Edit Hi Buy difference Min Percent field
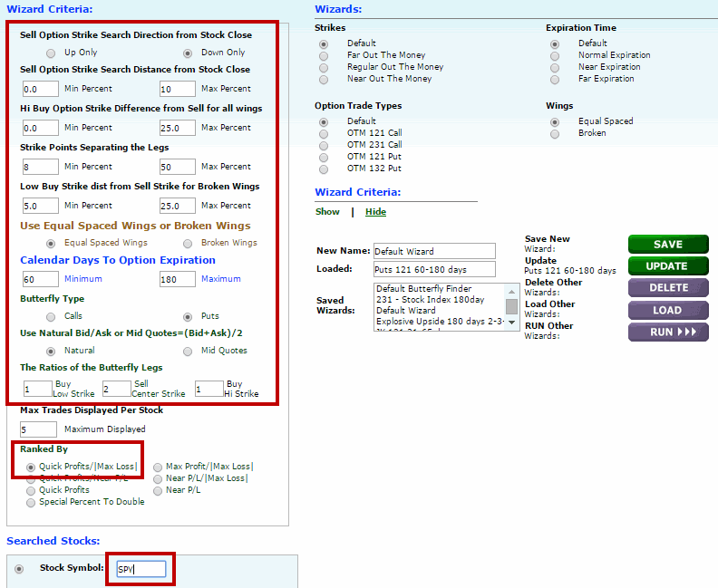Image resolution: width=718 pixels, height=588 pixels. 41,128
